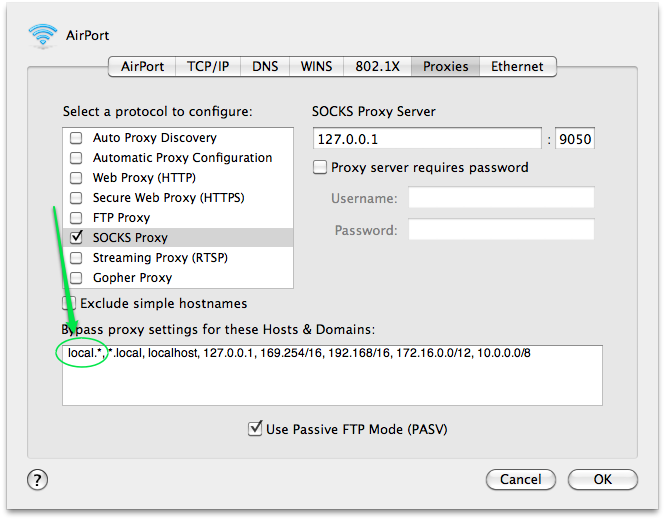Enable Gopher Proxy checkbox
This screenshot has height=520, width=665.
point(76,278)
